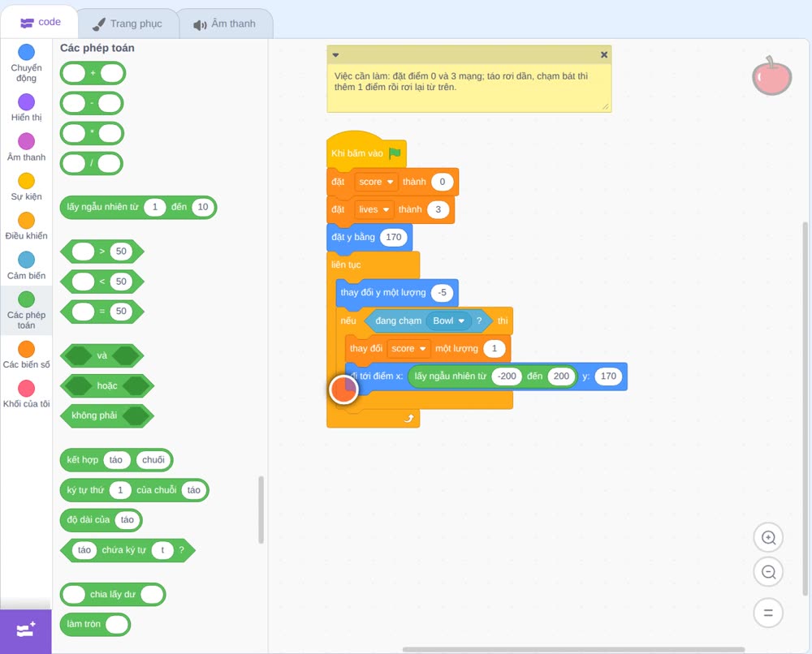Viewport: 812px width, 654px height.
Task: Zoom out the script workspace
Action: tap(768, 572)
